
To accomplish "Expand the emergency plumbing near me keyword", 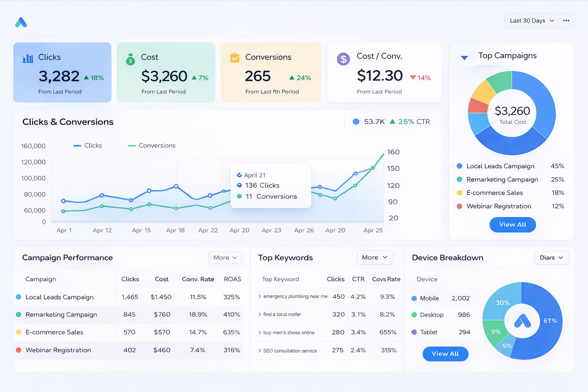I will tap(260, 297).
